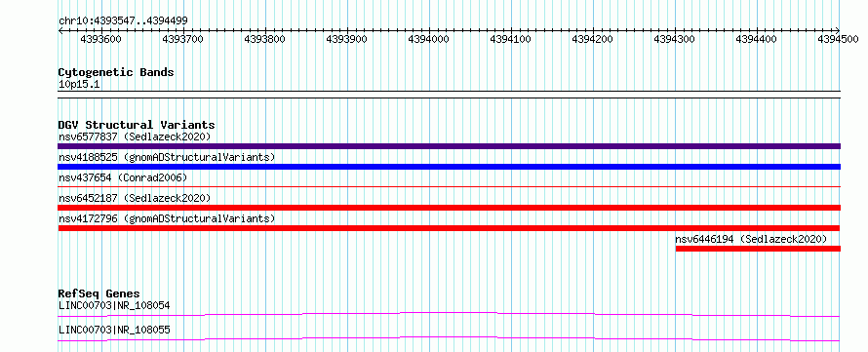Click ruler position 4394100
The height and width of the screenshot is (352, 868).
pyautogui.click(x=510, y=39)
